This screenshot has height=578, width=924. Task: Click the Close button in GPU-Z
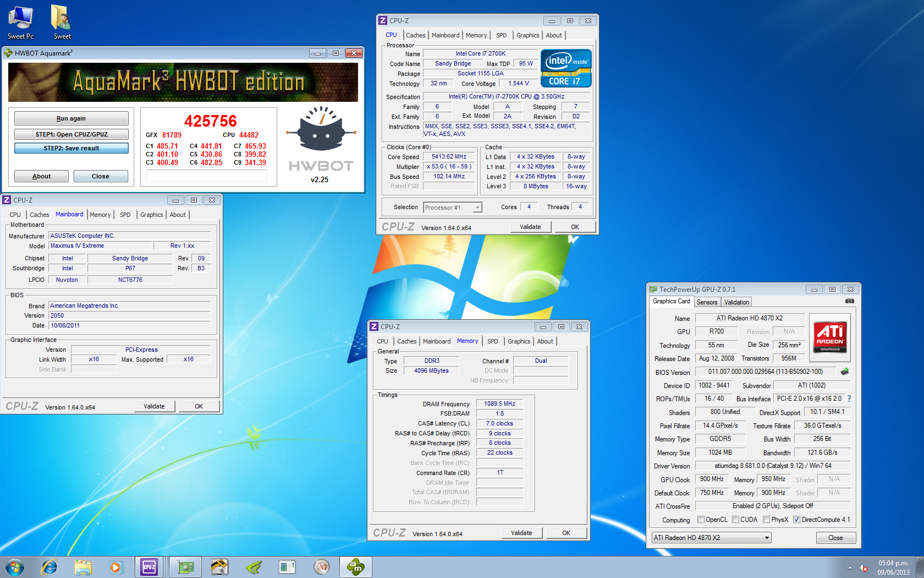click(x=835, y=538)
